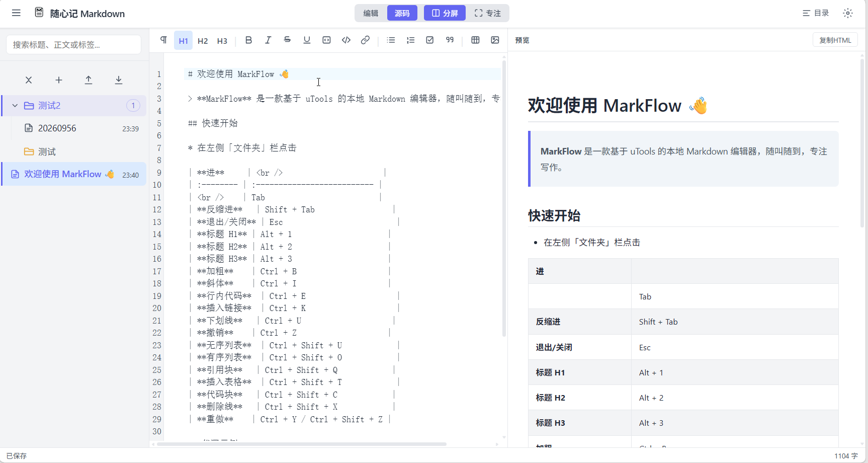The width and height of the screenshot is (868, 463).
Task: Open the hamburger menu
Action: (x=16, y=13)
